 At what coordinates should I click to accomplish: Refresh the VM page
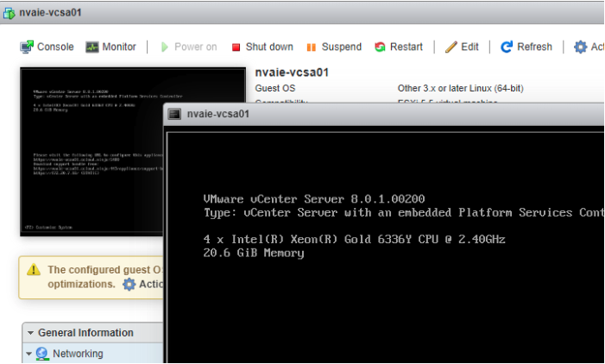526,47
